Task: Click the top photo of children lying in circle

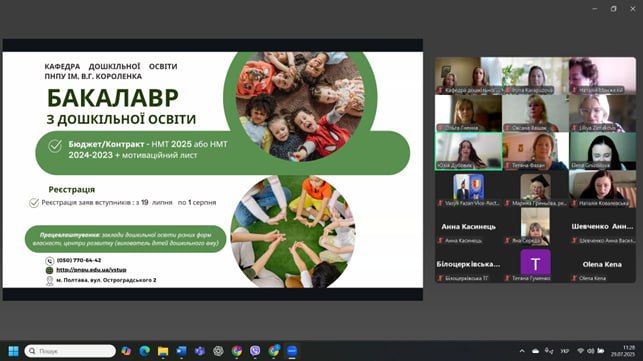Action: pos(300,107)
